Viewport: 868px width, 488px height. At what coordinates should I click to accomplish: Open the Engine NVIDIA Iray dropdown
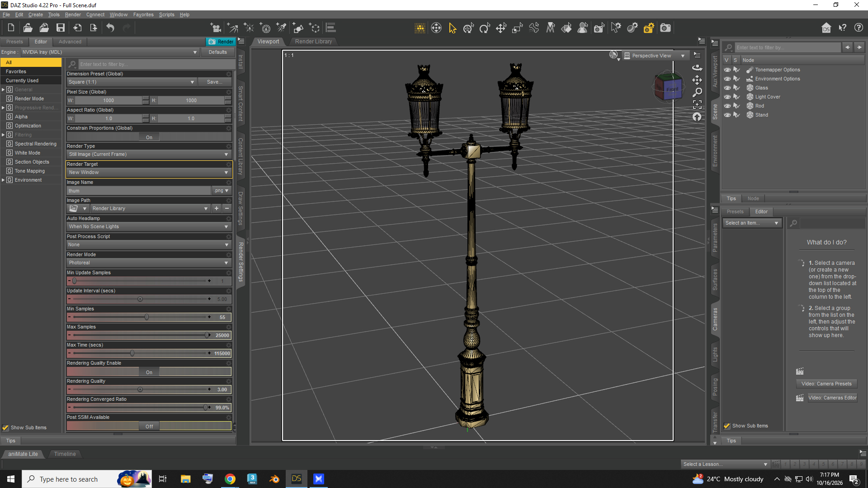point(109,52)
